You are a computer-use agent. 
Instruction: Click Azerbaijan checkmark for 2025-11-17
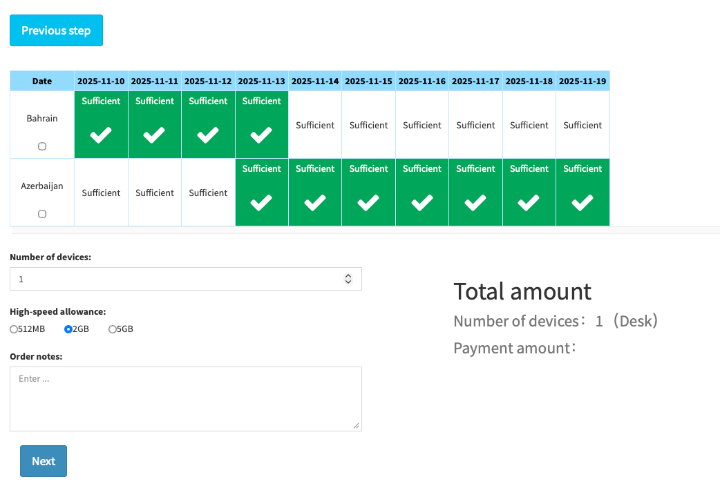pyautogui.click(x=475, y=202)
